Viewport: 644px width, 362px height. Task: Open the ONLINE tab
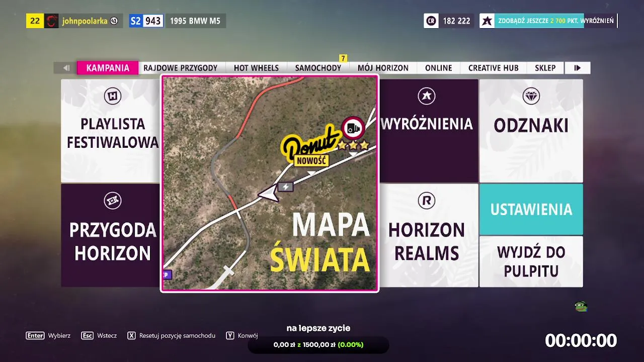(x=438, y=68)
